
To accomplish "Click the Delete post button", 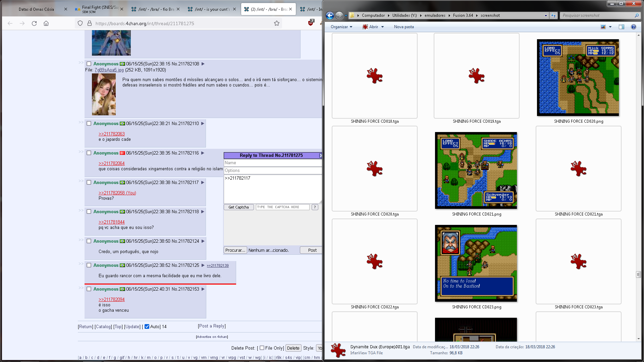I will tap(293, 348).
